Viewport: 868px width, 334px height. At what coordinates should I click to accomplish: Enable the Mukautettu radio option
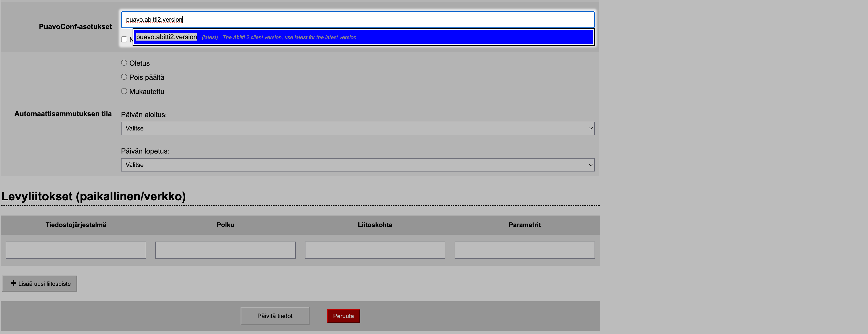[124, 91]
